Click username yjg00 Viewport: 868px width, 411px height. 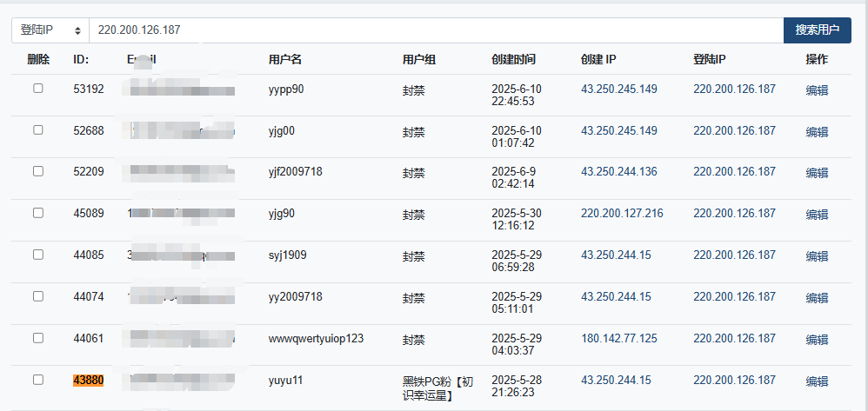(x=282, y=131)
